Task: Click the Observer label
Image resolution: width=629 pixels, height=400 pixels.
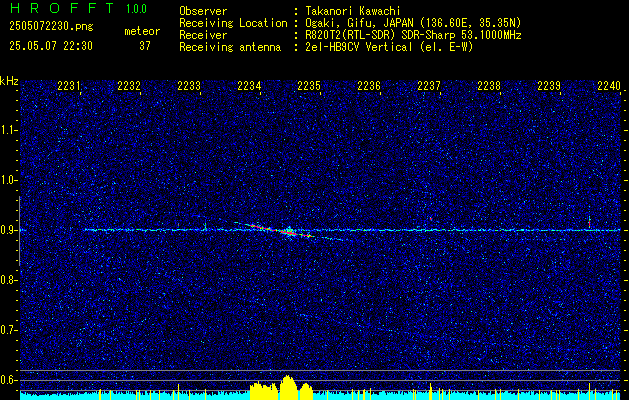Action: (x=203, y=11)
